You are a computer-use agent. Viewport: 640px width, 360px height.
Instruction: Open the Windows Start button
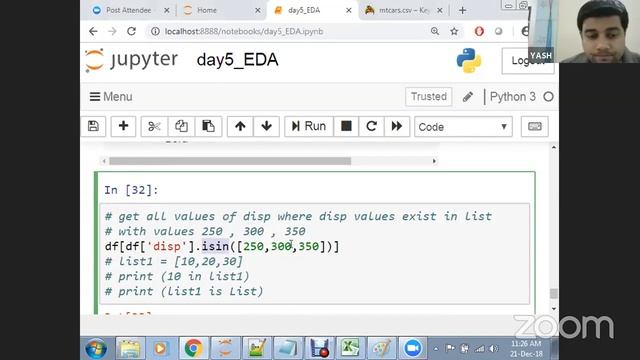[96, 349]
